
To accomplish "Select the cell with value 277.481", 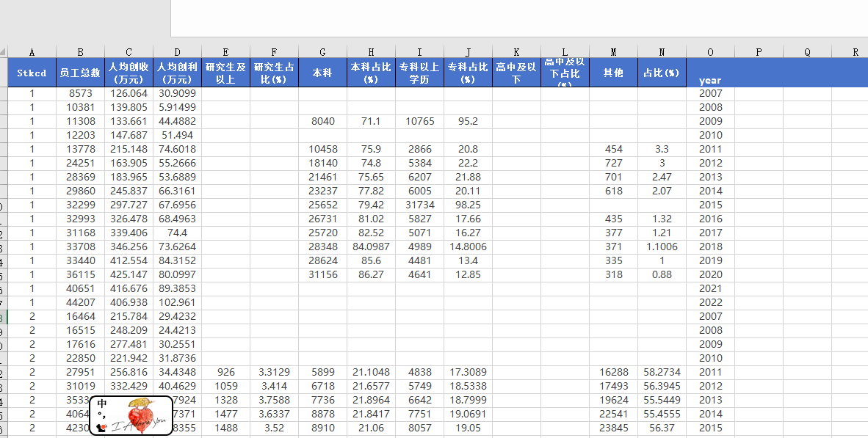I will (129, 344).
